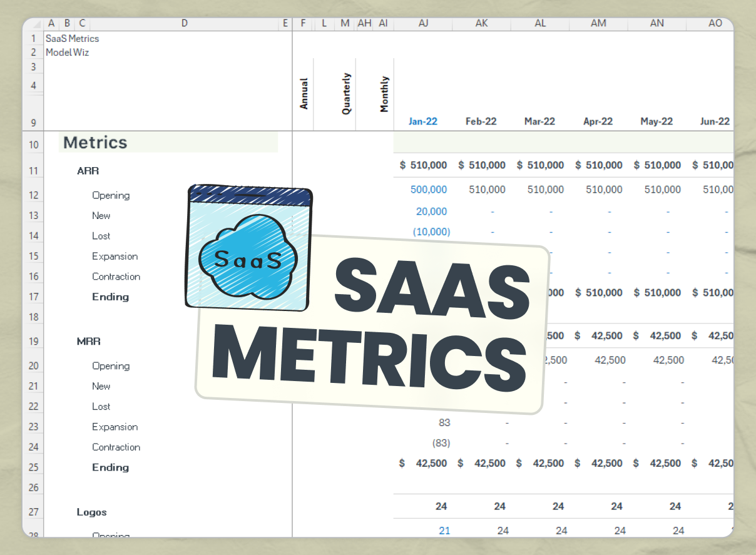Toggle the Annual view column
This screenshot has width=756, height=555.
tap(304, 91)
